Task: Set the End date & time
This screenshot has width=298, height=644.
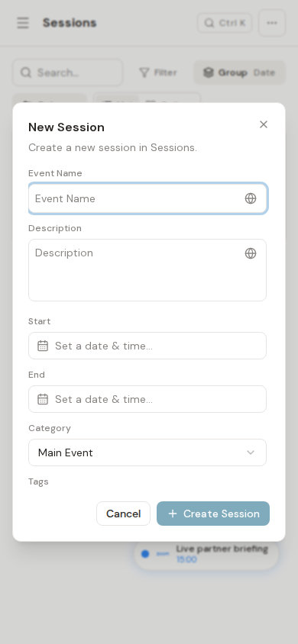Action: (147, 399)
